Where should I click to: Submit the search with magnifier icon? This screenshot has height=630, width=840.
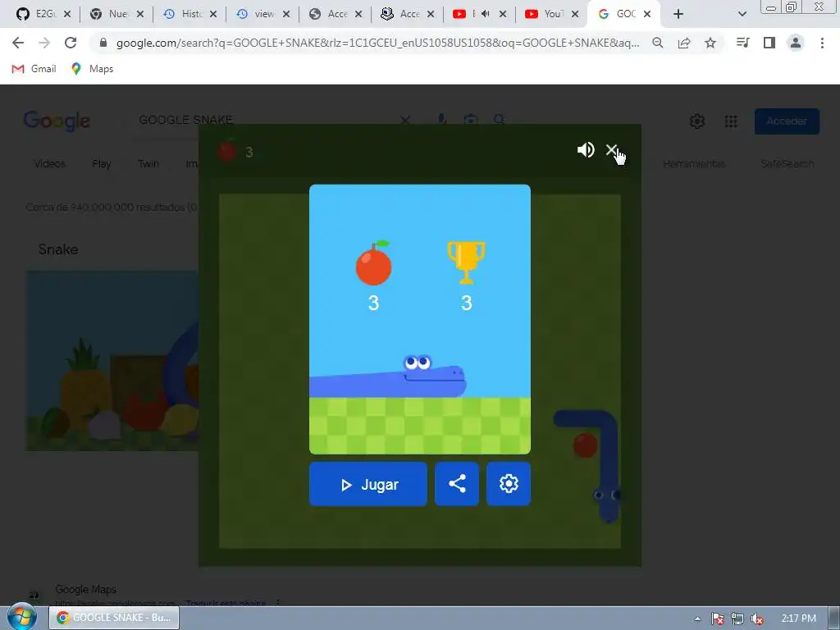[x=499, y=120]
